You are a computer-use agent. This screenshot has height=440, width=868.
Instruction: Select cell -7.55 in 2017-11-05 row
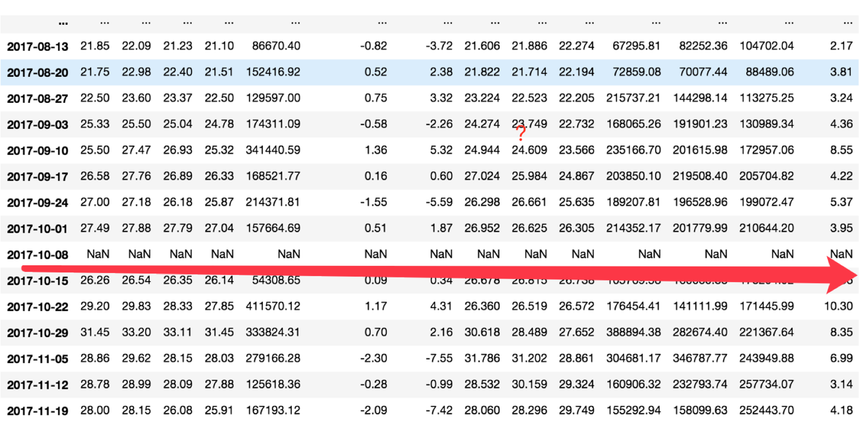click(439, 358)
